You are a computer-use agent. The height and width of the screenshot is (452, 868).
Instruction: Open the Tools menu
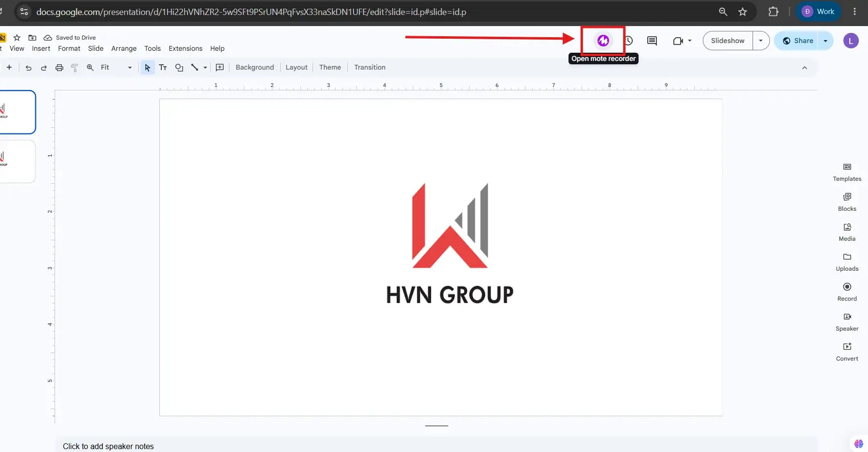point(153,48)
